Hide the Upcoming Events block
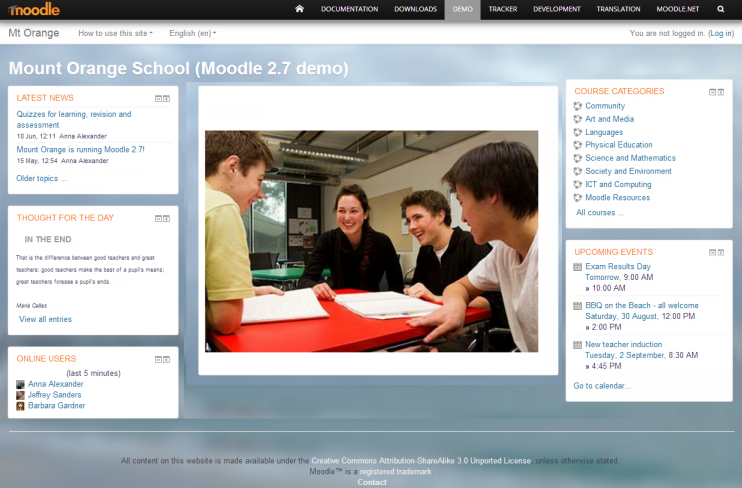 point(712,252)
